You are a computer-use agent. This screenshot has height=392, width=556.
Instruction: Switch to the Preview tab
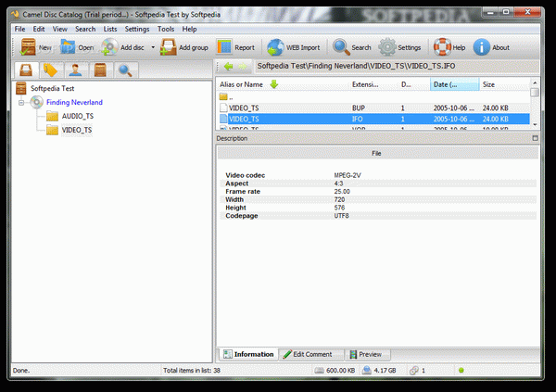pos(369,354)
